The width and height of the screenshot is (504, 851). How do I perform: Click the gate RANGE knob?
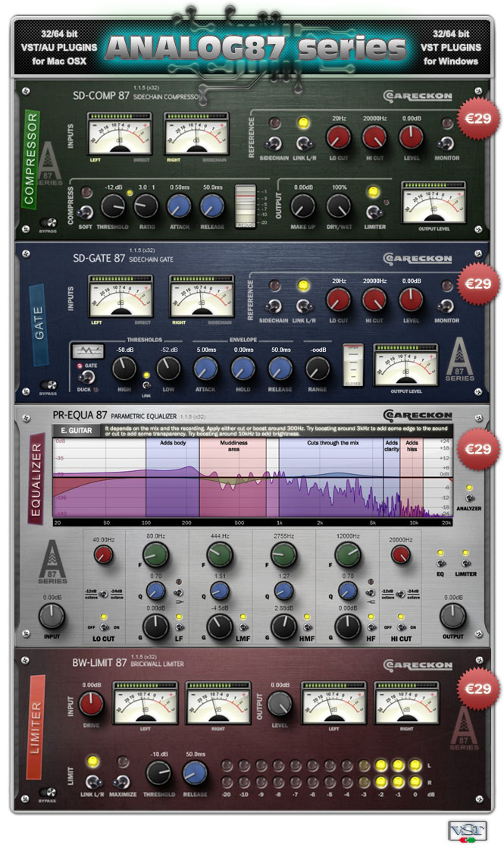(318, 369)
